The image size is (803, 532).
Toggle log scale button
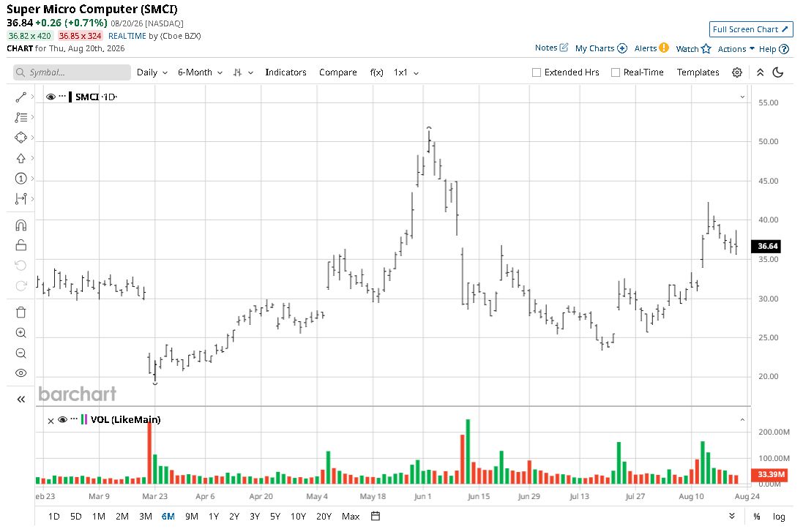point(779,516)
